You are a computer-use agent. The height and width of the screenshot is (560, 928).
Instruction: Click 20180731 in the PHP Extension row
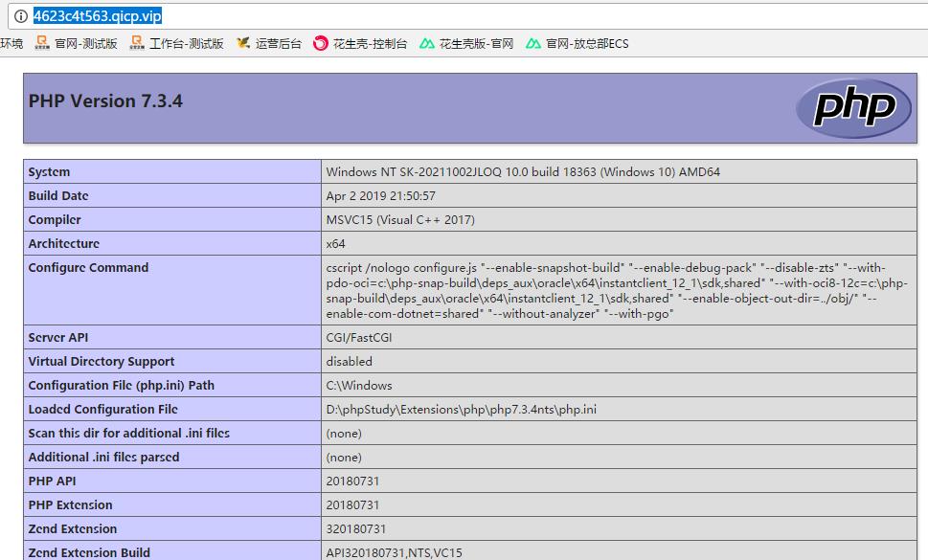pyautogui.click(x=352, y=505)
